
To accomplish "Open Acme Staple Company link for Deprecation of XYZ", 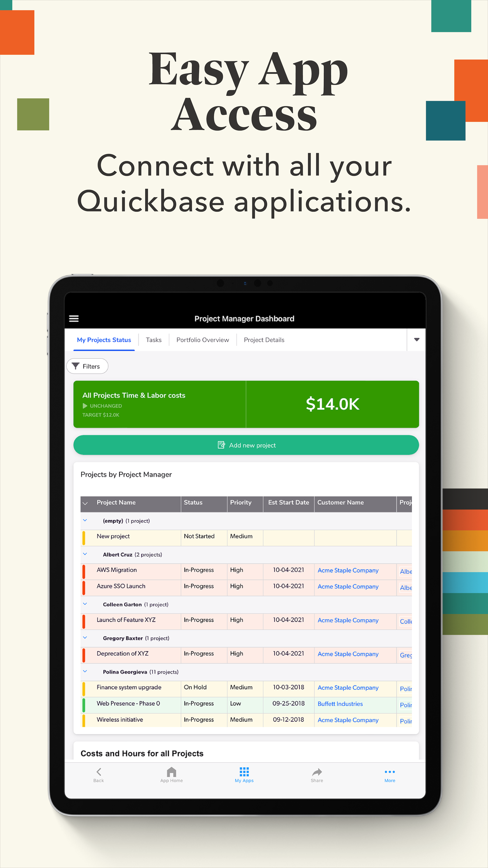I will click(348, 654).
